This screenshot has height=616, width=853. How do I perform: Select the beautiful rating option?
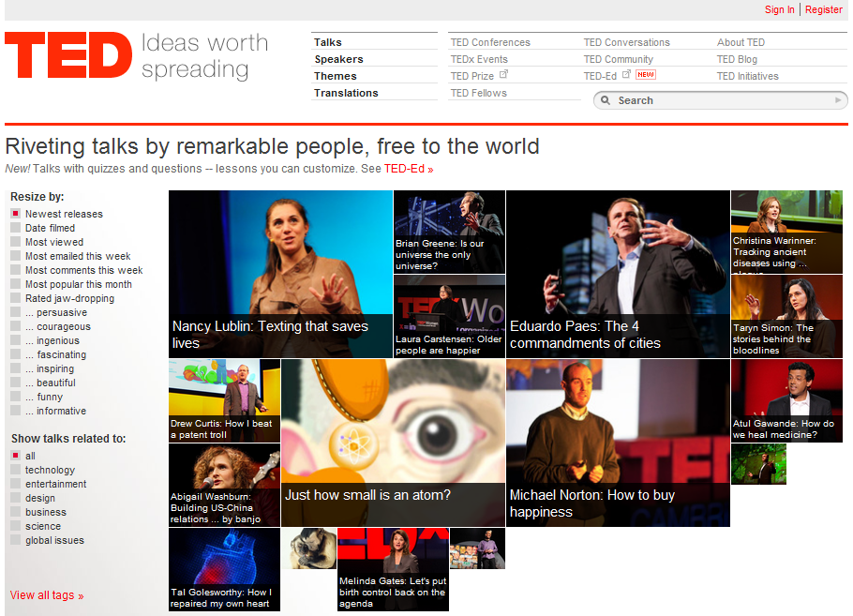15,383
